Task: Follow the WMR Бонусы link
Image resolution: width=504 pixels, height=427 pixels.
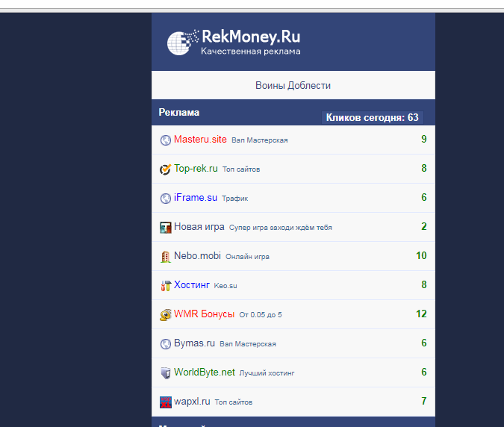Action: (x=204, y=314)
